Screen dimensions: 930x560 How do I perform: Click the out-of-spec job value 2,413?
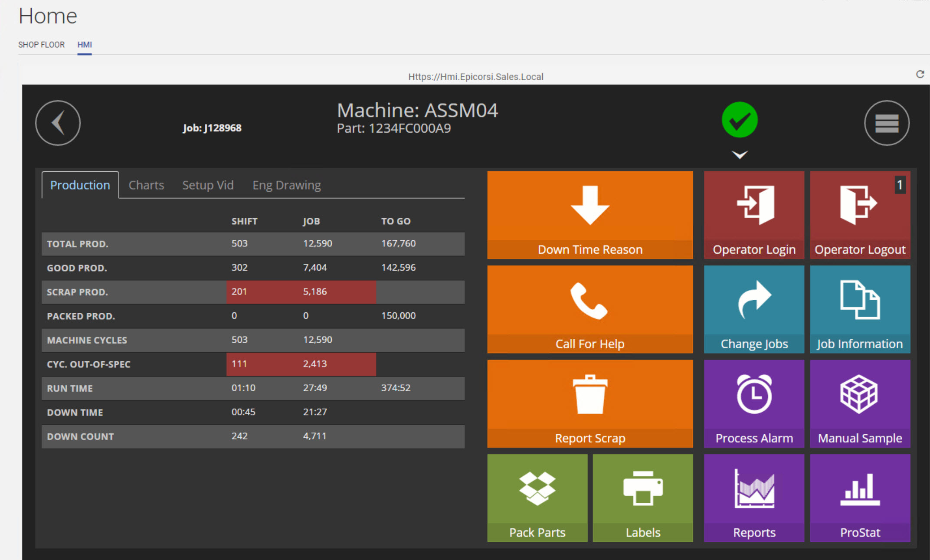pos(315,364)
